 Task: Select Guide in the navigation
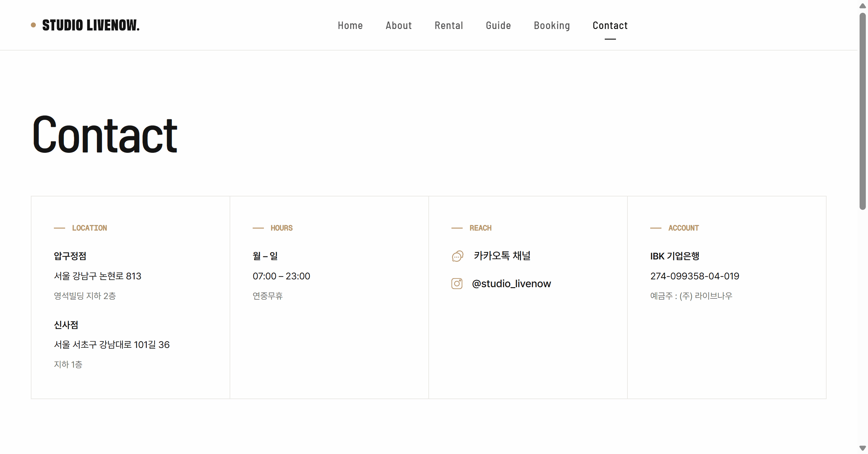[498, 25]
